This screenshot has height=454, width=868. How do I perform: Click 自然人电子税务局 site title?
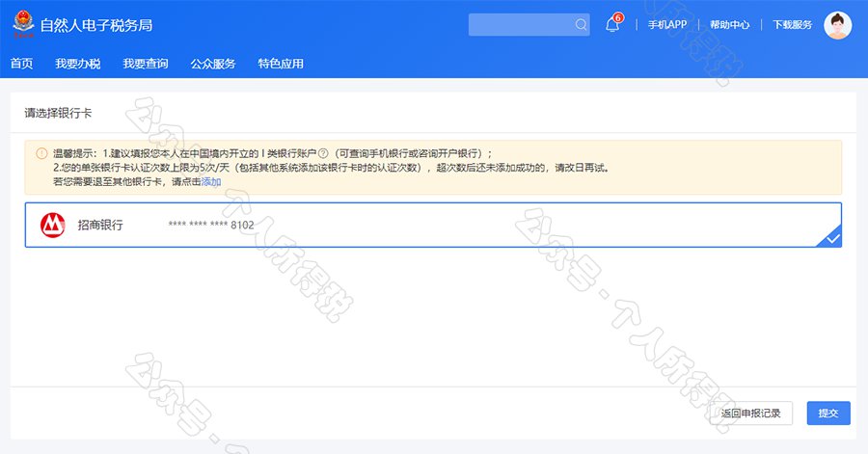pyautogui.click(x=96, y=25)
